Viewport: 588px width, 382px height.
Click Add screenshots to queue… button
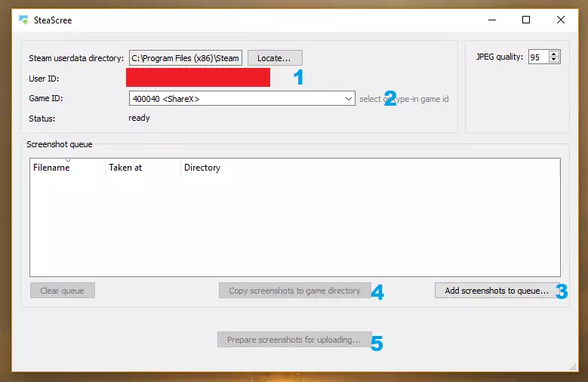497,291
